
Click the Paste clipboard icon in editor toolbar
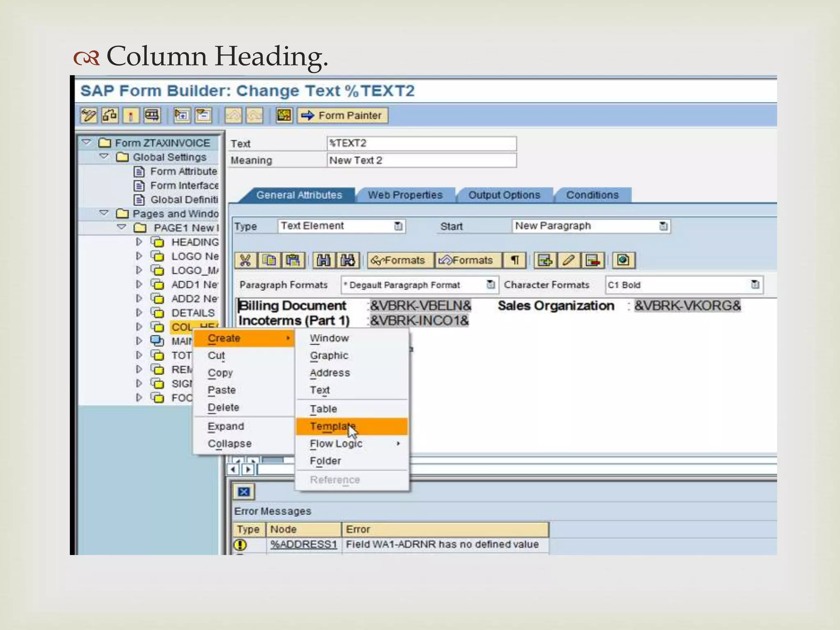[x=293, y=260]
